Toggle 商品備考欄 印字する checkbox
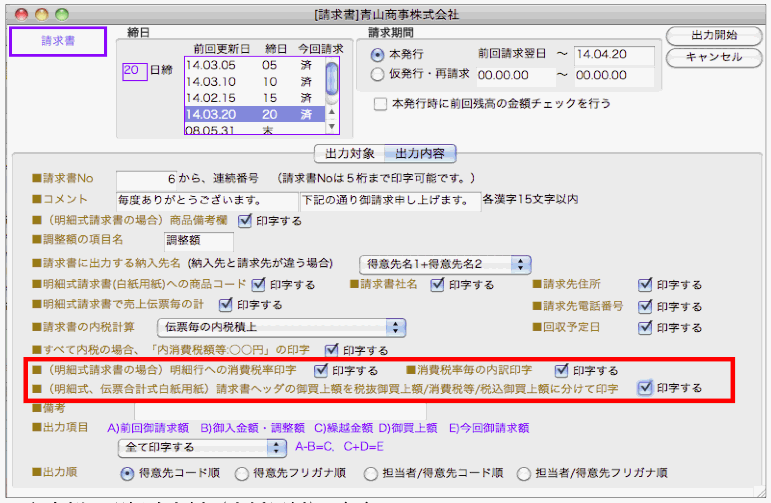The width and height of the screenshot is (771, 503). pyautogui.click(x=244, y=221)
